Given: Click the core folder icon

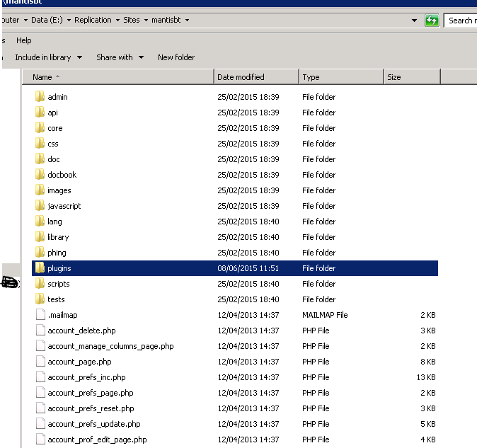Looking at the screenshot, I should pyautogui.click(x=40, y=127).
